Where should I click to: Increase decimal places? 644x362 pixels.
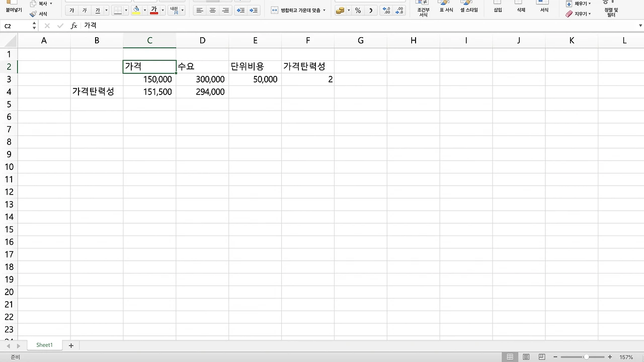386,10
